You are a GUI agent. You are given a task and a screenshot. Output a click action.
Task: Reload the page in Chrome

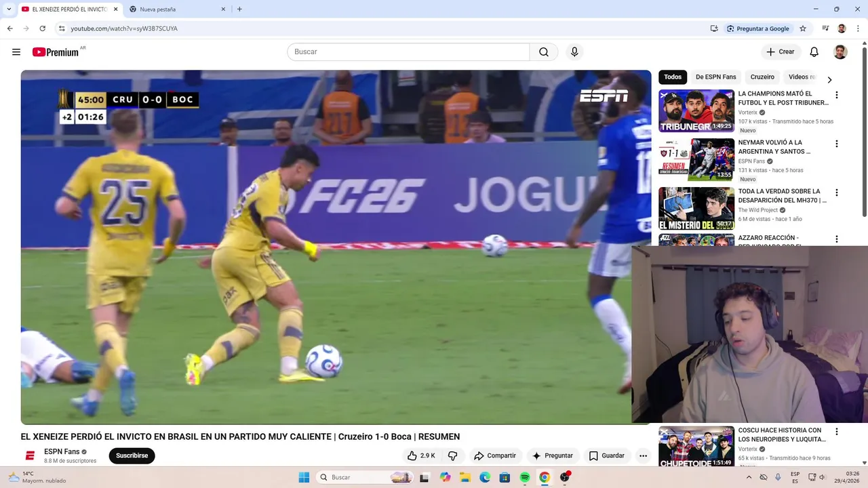pos(42,28)
